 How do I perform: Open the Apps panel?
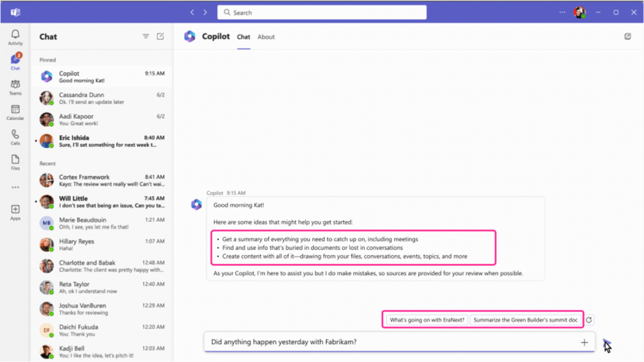(x=15, y=211)
